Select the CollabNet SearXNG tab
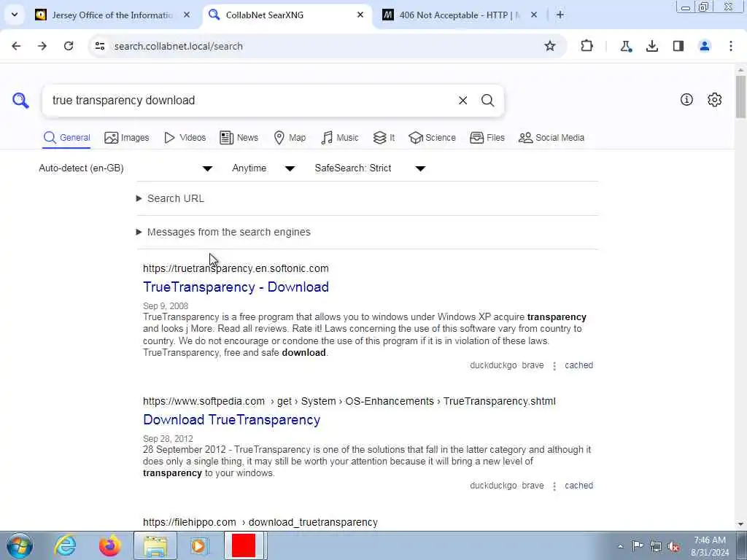Image resolution: width=747 pixels, height=560 pixels. click(x=287, y=15)
